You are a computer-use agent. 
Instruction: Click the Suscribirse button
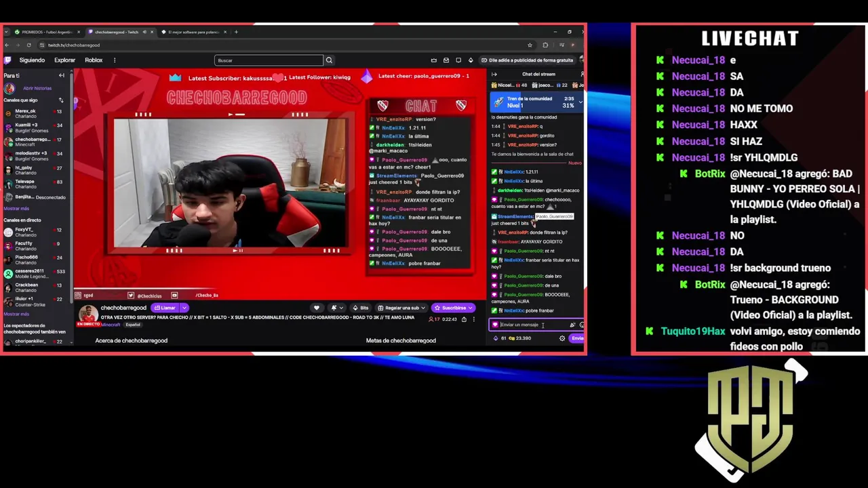click(453, 308)
